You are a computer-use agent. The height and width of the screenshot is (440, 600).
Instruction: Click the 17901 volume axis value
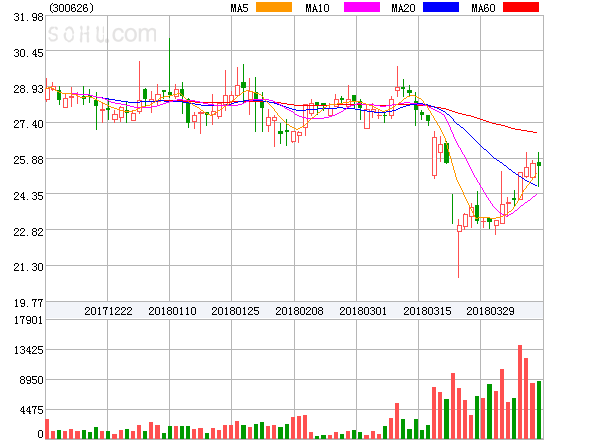point(29,320)
